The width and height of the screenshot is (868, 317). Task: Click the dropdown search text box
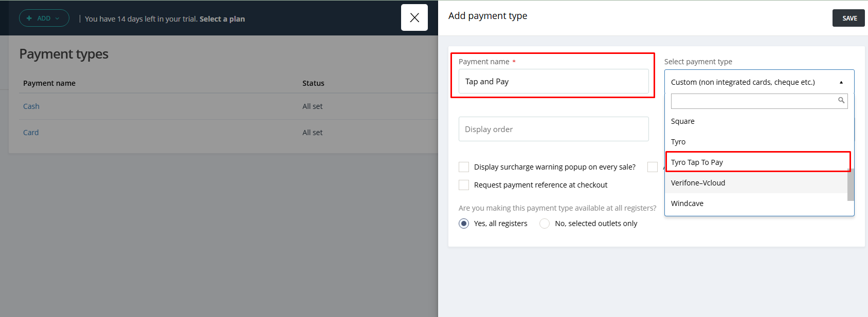coord(753,101)
